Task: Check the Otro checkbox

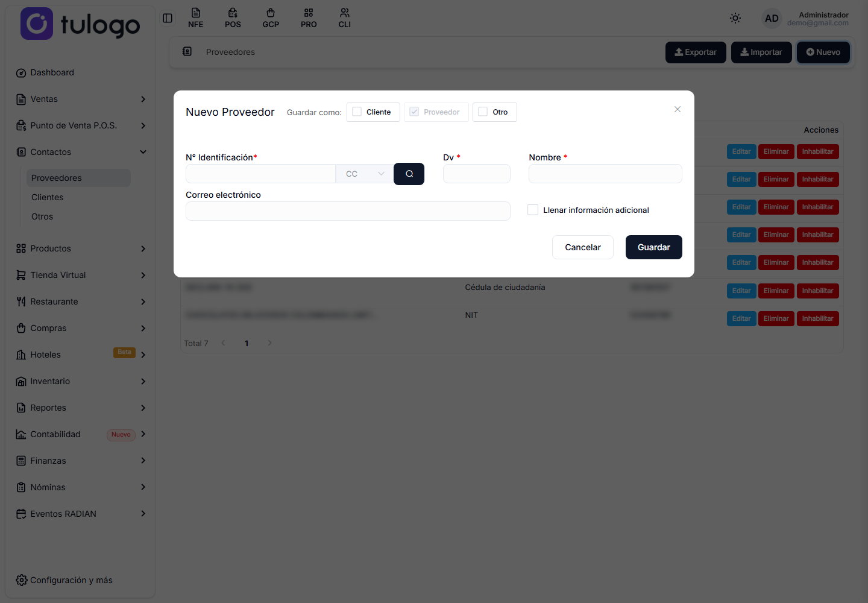Action: [483, 112]
